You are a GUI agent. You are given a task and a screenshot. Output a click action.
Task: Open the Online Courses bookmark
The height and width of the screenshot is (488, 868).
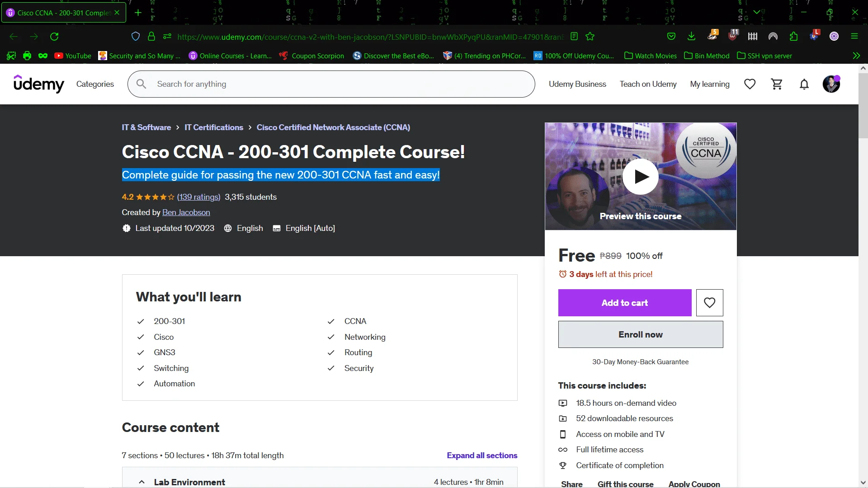230,56
